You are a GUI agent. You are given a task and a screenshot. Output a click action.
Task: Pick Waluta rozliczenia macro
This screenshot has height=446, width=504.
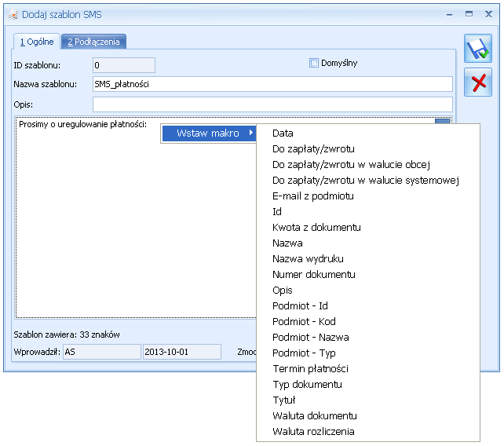coord(368,432)
